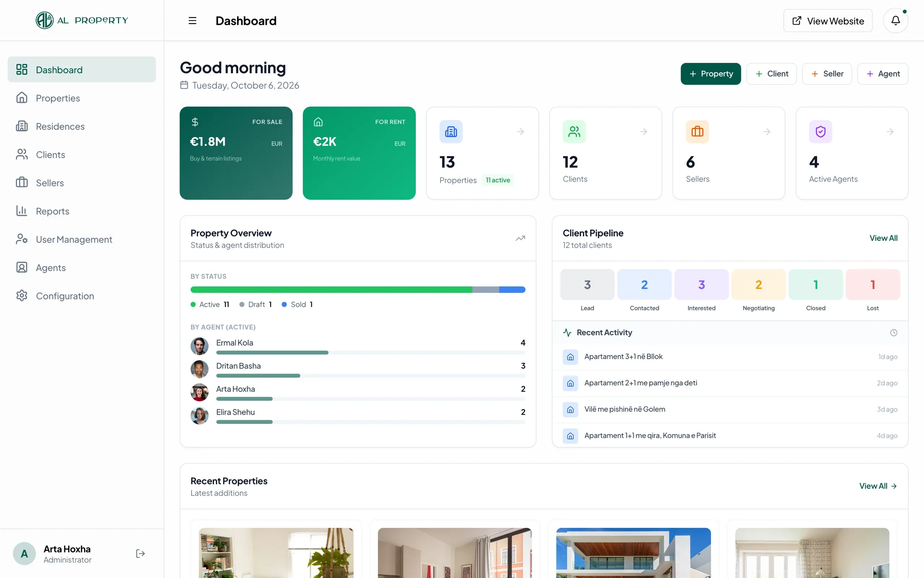Open the white villa property thumbnail

(633, 553)
